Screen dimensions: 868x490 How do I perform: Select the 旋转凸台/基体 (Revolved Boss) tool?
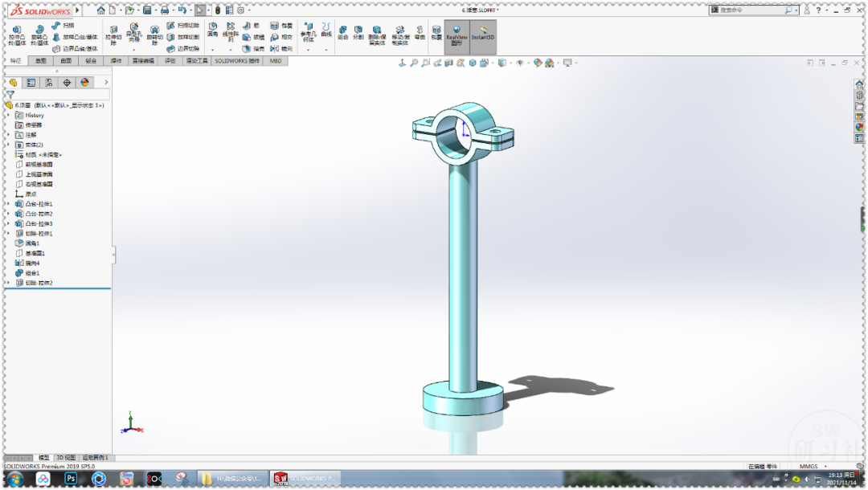[x=40, y=32]
